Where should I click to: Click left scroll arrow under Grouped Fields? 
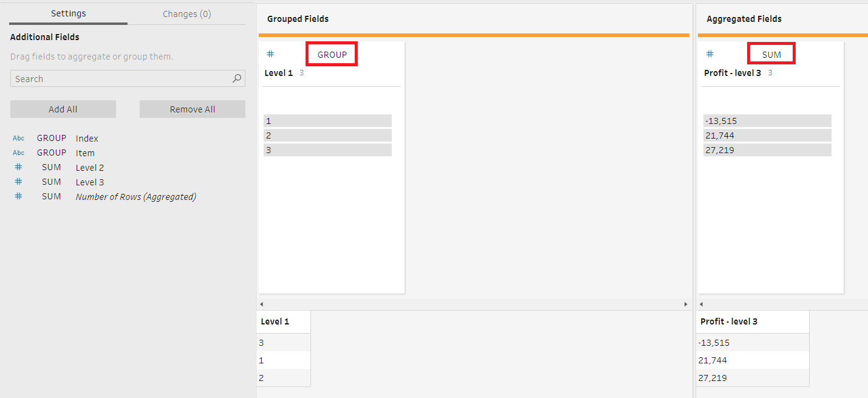(x=262, y=304)
